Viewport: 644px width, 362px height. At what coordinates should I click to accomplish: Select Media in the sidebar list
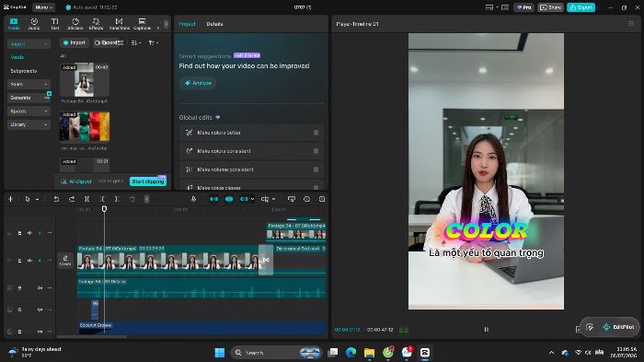(17, 57)
